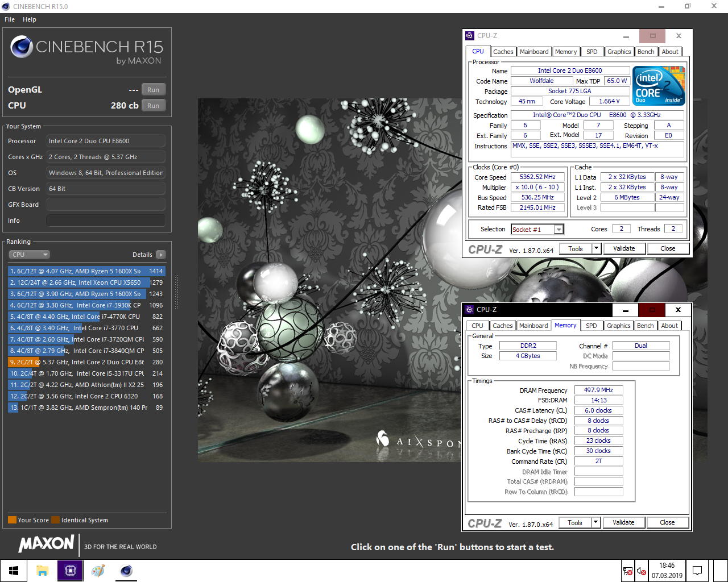Viewport: 728px width, 582px height.
Task: Click Close button in CPU-Z CPU window
Action: point(668,248)
